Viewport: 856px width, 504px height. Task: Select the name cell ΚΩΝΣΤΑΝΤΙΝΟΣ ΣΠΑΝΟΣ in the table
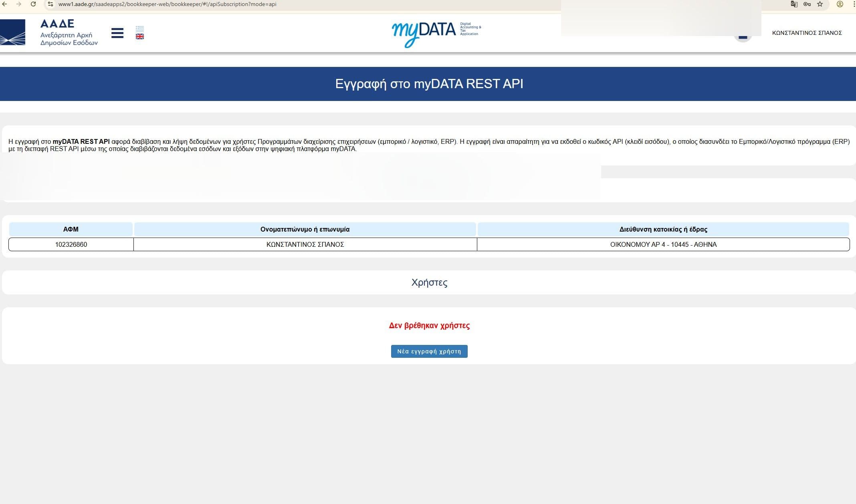(x=305, y=244)
